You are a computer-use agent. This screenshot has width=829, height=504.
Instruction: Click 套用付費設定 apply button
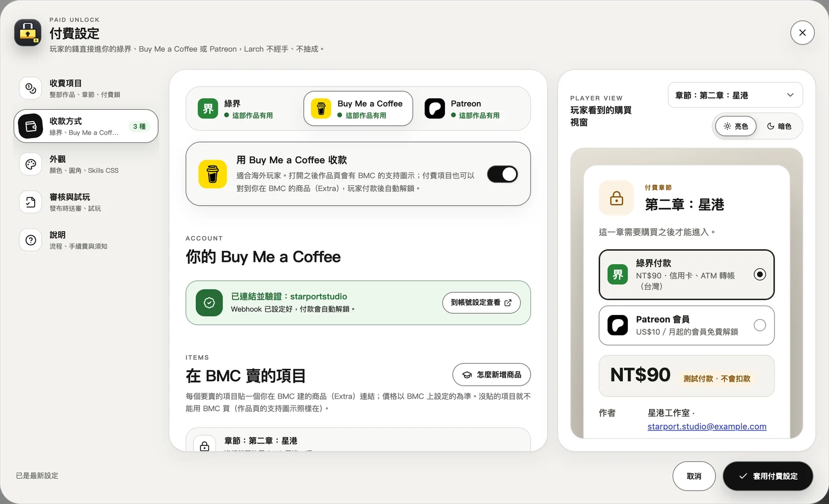(x=768, y=476)
